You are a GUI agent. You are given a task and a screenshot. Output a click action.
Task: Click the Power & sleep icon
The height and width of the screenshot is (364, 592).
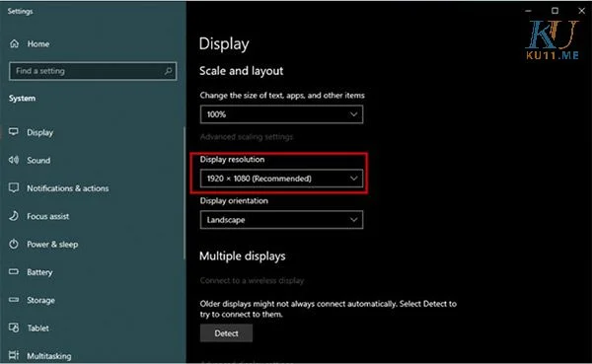pyautogui.click(x=14, y=244)
